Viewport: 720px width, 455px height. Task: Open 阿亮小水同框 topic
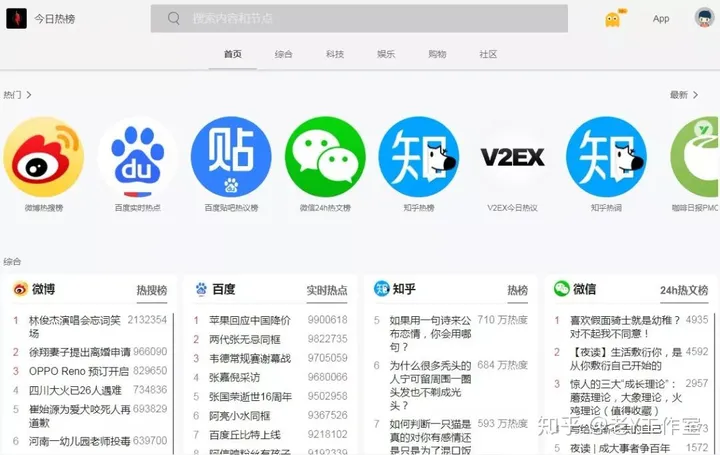click(x=239, y=416)
